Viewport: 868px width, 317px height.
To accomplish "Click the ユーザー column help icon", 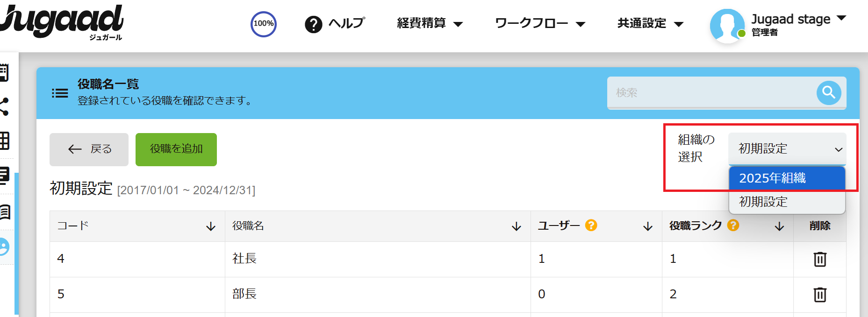I will [x=591, y=225].
